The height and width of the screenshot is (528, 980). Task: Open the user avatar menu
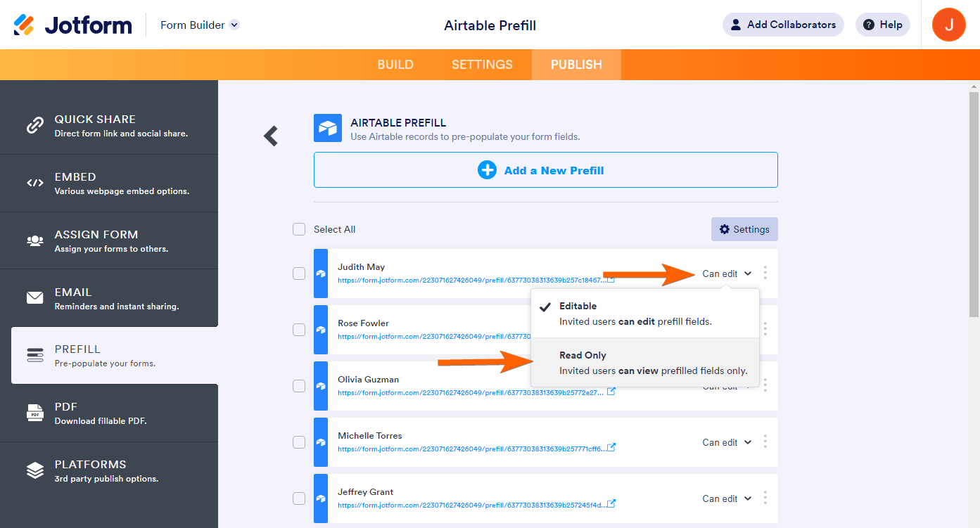[948, 25]
